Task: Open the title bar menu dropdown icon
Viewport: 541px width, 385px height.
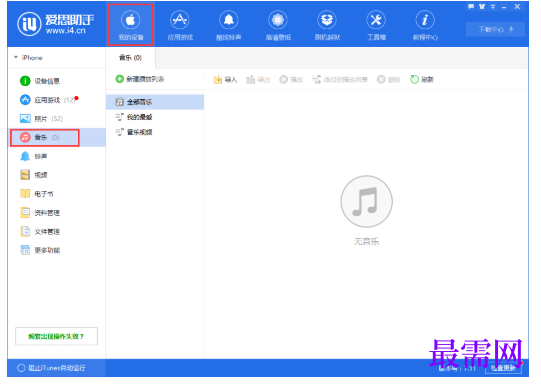Action: (x=493, y=7)
